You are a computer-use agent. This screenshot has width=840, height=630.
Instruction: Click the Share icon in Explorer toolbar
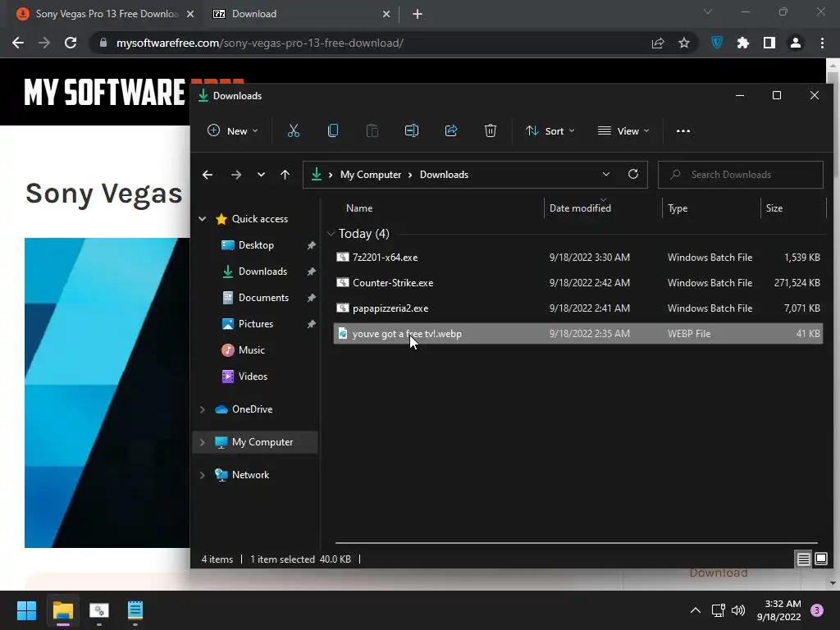point(451,130)
